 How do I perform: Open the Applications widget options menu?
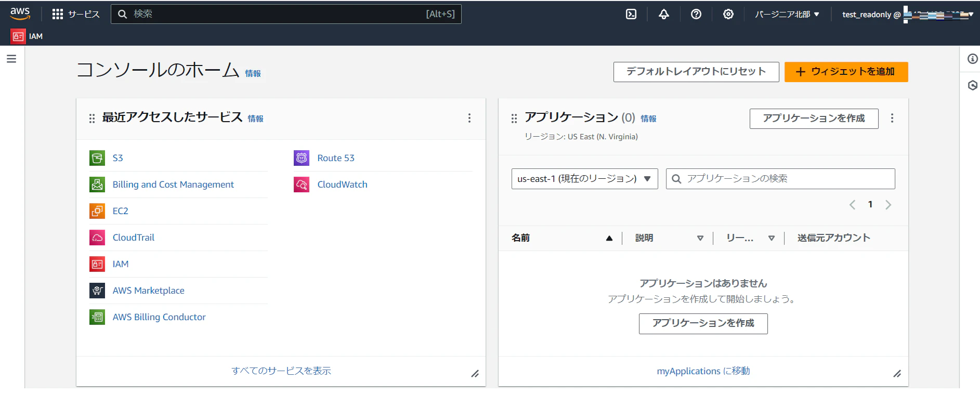tap(892, 118)
